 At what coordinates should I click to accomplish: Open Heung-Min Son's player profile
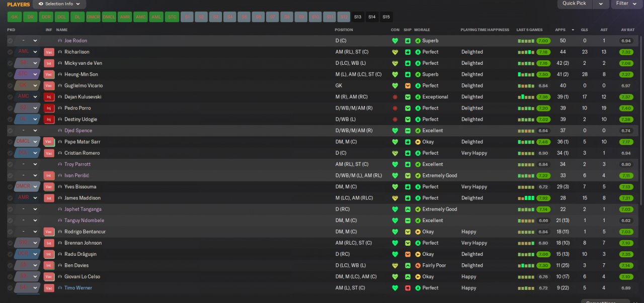pyautogui.click(x=81, y=74)
